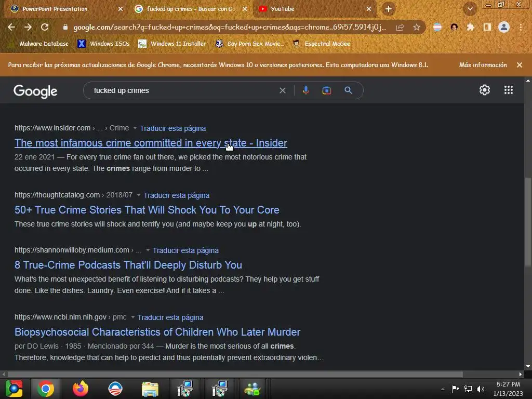Image resolution: width=532 pixels, height=399 pixels.
Task: Click in the Google search field
Action: 185,90
